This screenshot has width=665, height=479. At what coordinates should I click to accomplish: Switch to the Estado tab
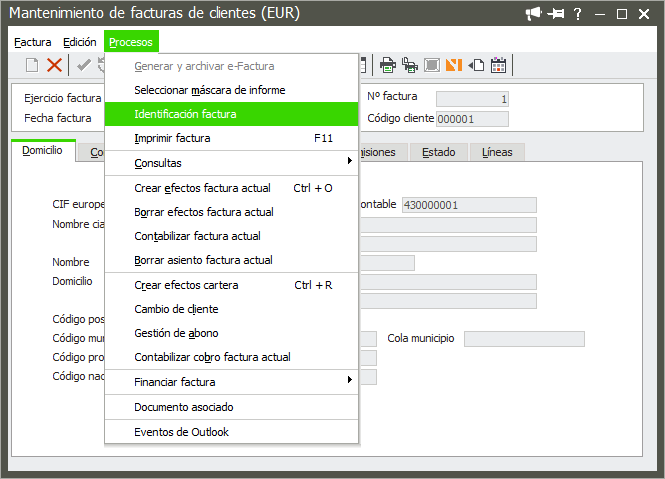(438, 153)
